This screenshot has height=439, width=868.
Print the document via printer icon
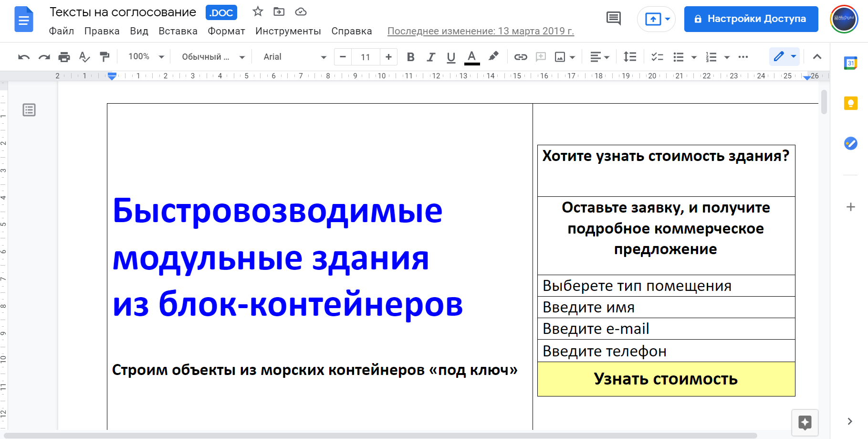64,57
